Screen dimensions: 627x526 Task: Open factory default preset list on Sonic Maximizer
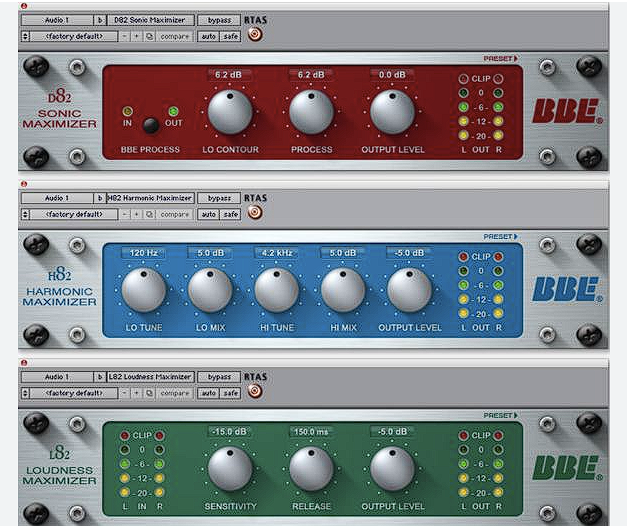[x=74, y=36]
